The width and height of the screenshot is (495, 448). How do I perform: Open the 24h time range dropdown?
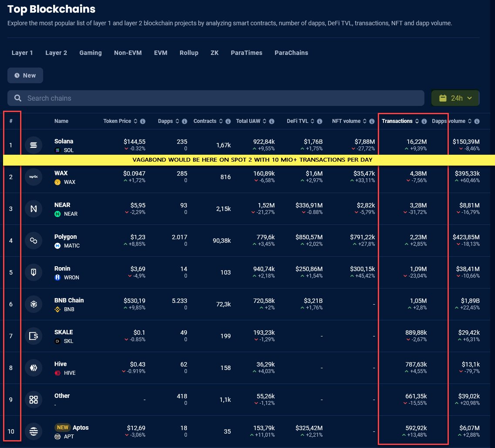click(455, 98)
